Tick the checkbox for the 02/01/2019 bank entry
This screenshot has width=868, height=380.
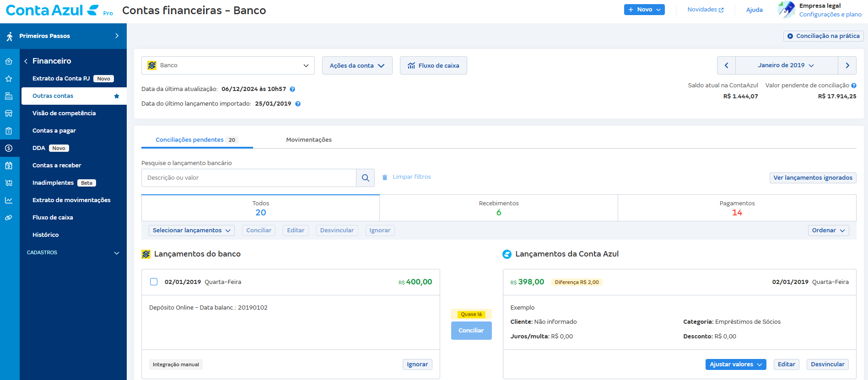click(x=154, y=282)
